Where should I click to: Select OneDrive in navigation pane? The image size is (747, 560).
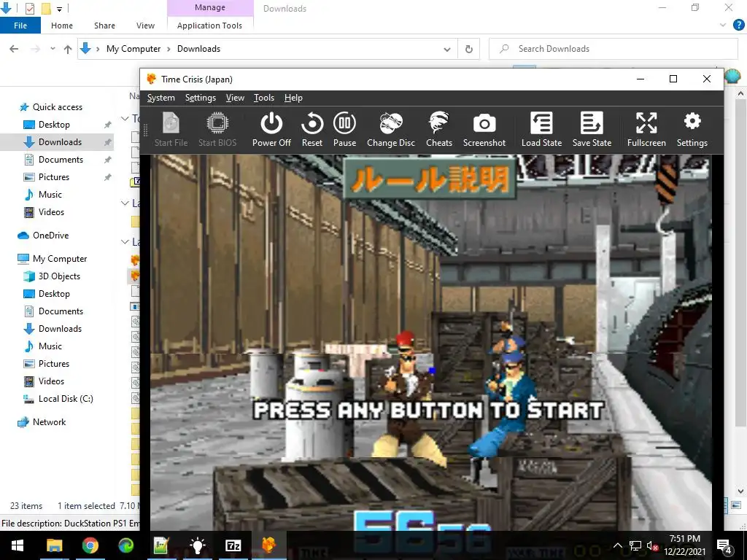pyautogui.click(x=50, y=236)
